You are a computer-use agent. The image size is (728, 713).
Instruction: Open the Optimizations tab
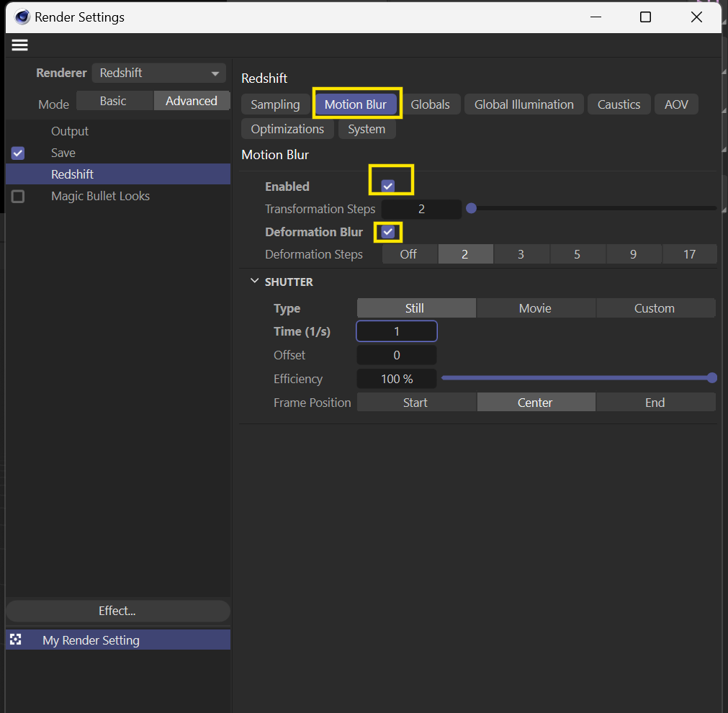coord(287,129)
